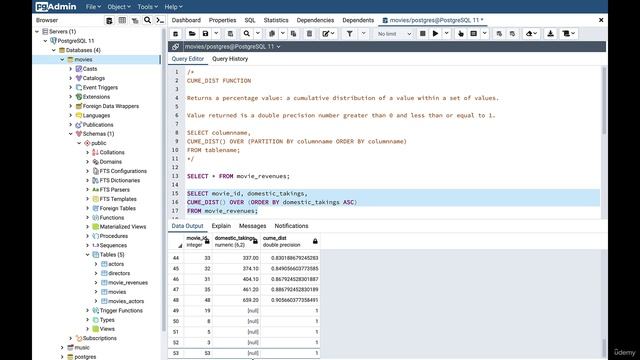Click the View Data grid icon
The height and width of the screenshot is (360, 640).
pyautogui.click(x=122, y=20)
